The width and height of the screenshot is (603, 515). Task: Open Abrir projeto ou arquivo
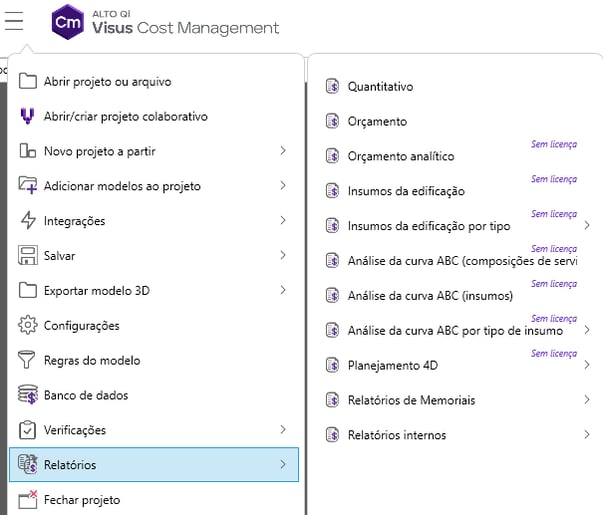pos(114,81)
